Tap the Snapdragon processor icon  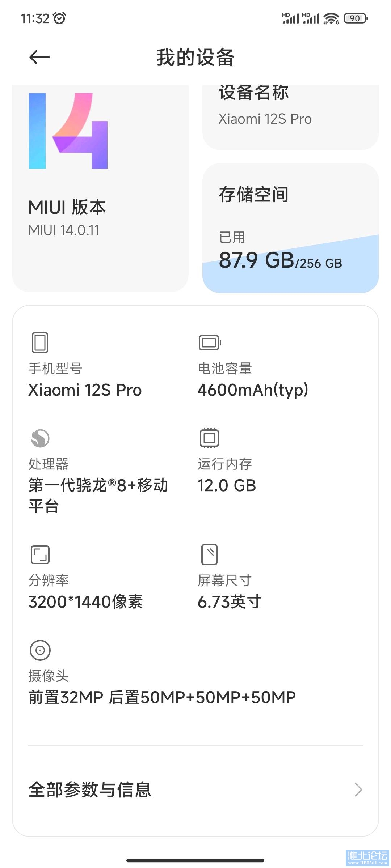[40, 438]
